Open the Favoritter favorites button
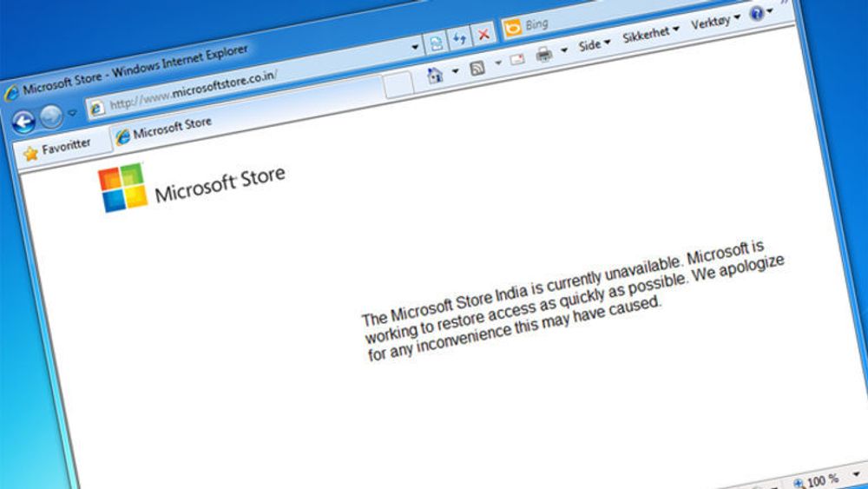The height and width of the screenshot is (489, 868). tap(57, 149)
